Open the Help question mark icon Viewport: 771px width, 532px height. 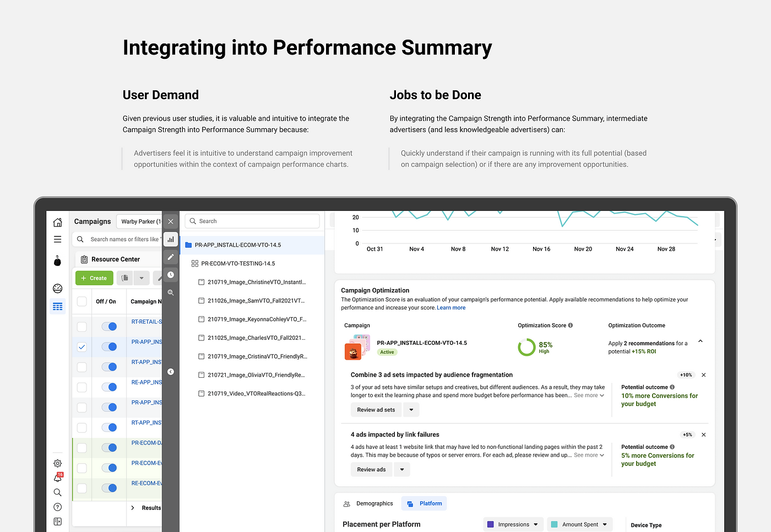coord(57,507)
